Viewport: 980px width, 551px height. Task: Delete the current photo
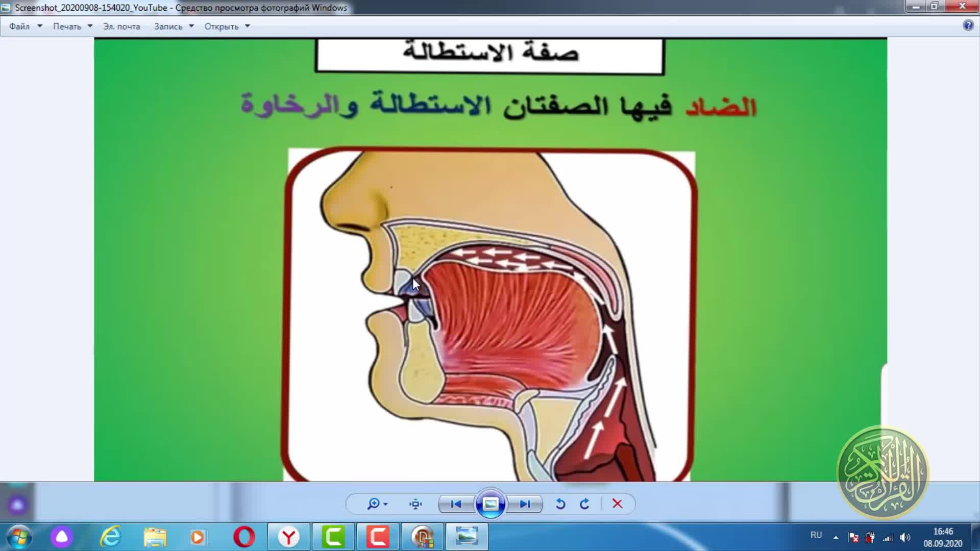click(x=617, y=504)
